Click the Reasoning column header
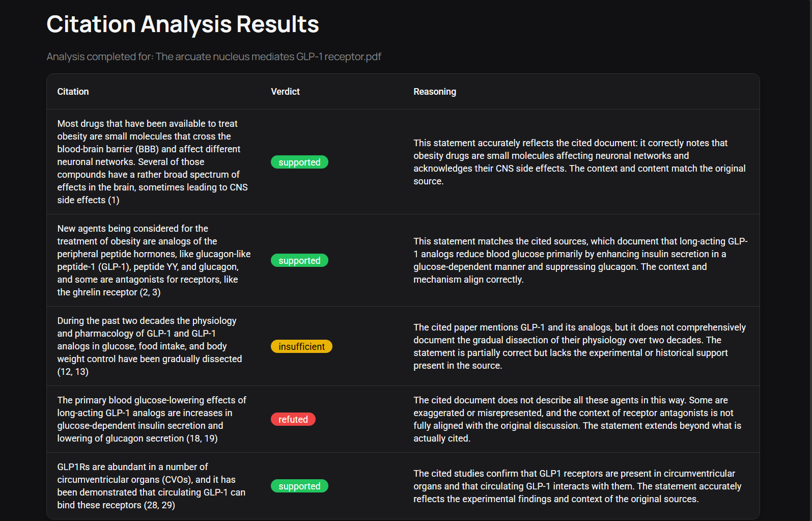This screenshot has height=521, width=812. [x=434, y=92]
